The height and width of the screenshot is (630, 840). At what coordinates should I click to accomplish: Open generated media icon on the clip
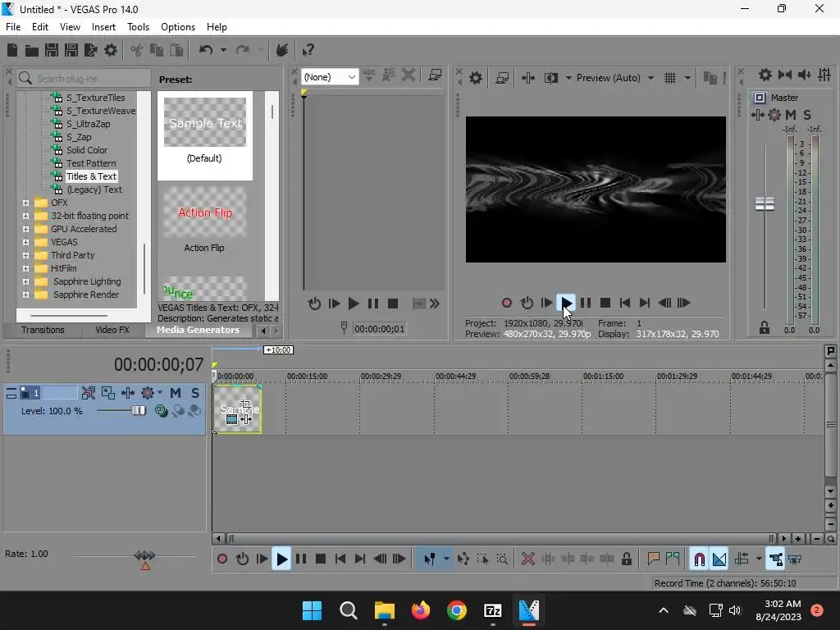point(231,419)
